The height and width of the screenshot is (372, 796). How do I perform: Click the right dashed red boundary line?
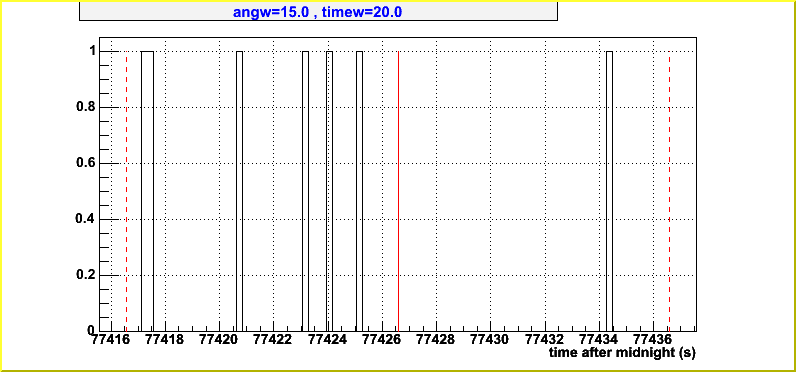pos(669,191)
